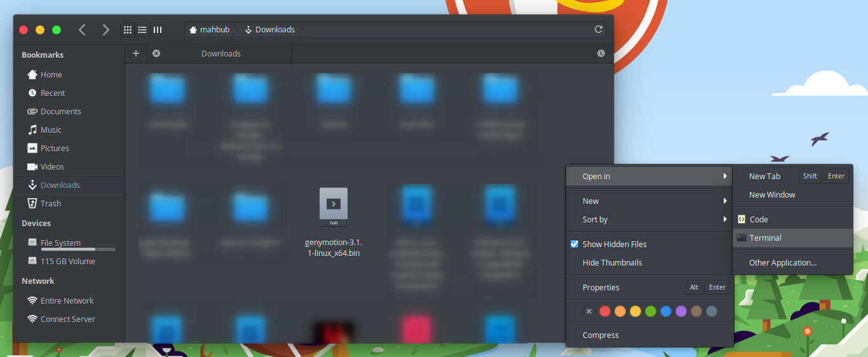
Task: Expand the Sort by submenu
Action: pyautogui.click(x=649, y=219)
